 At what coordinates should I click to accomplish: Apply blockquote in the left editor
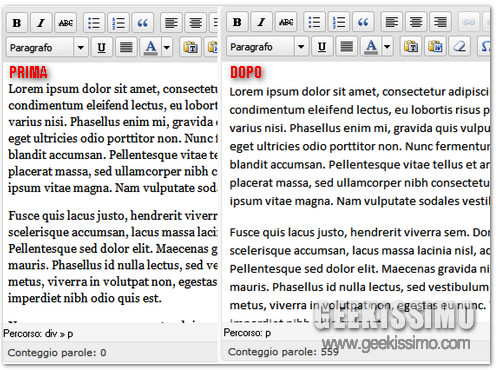pyautogui.click(x=143, y=23)
